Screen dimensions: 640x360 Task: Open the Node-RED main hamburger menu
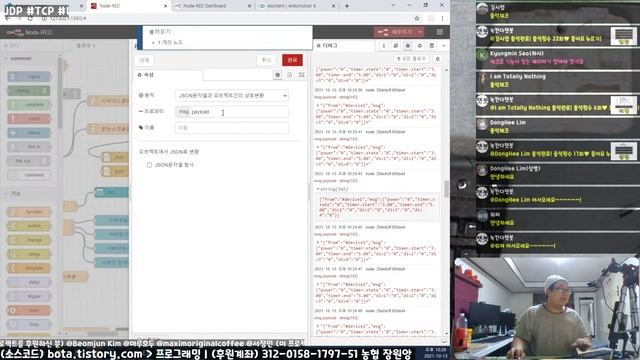[440, 32]
